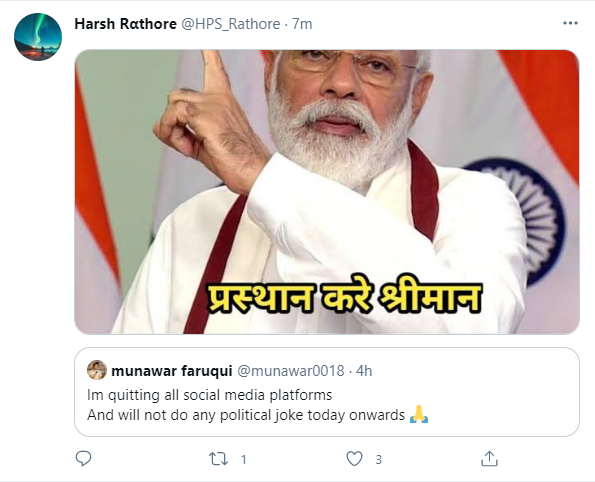Open the quoted tweet's second line about political jokes
Screen dimensions: 595x482
pos(246,415)
